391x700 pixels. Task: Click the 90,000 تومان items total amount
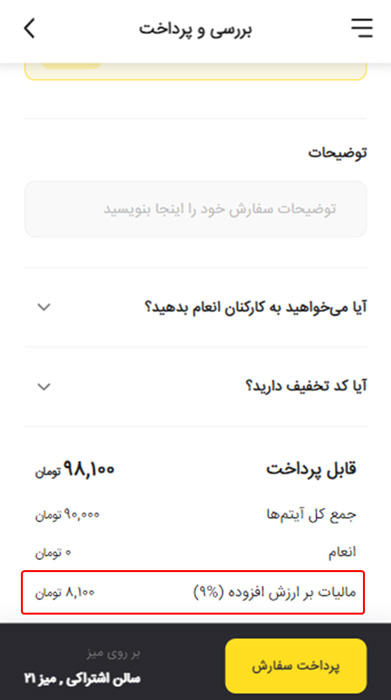pyautogui.click(x=67, y=515)
